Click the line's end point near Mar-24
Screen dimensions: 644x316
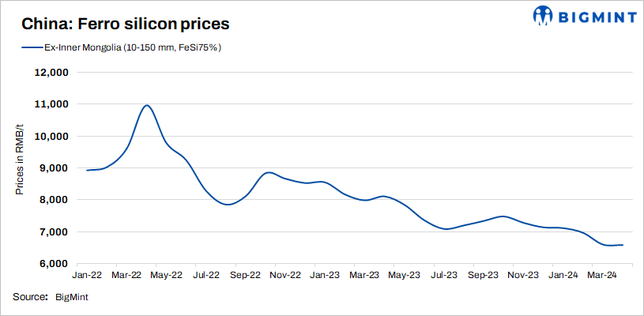(623, 245)
